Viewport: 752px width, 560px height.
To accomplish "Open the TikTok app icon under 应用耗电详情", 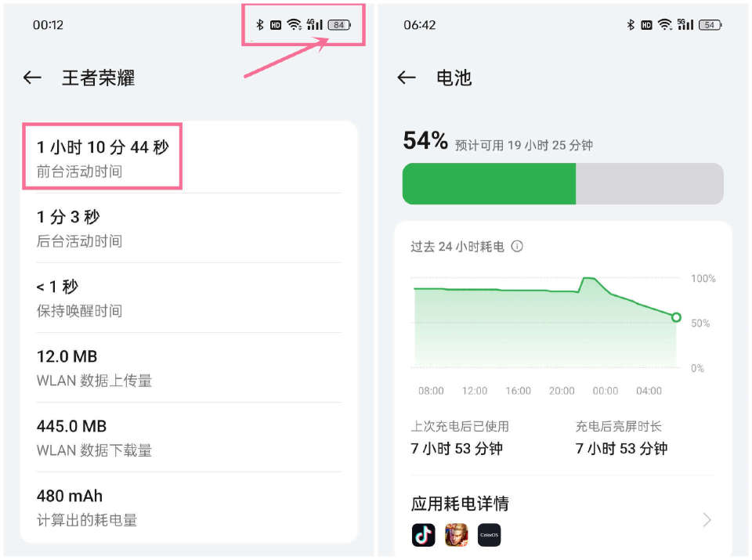I will click(423, 535).
